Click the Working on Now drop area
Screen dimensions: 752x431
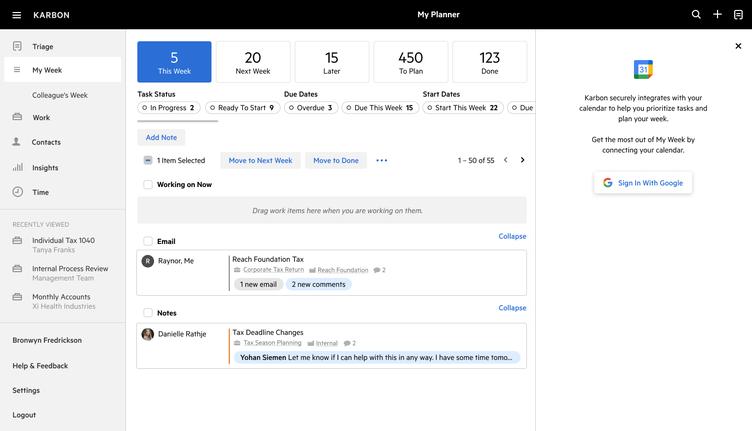[x=332, y=210]
